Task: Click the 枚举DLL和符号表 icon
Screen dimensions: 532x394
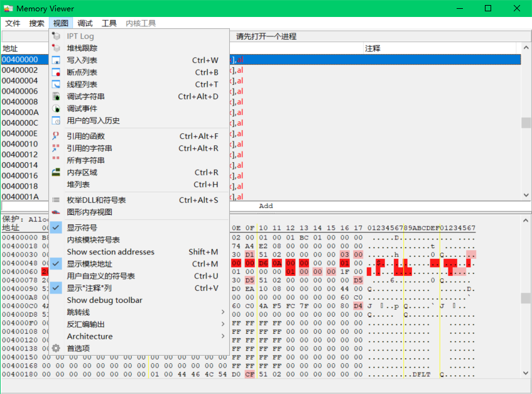Action: tap(57, 200)
